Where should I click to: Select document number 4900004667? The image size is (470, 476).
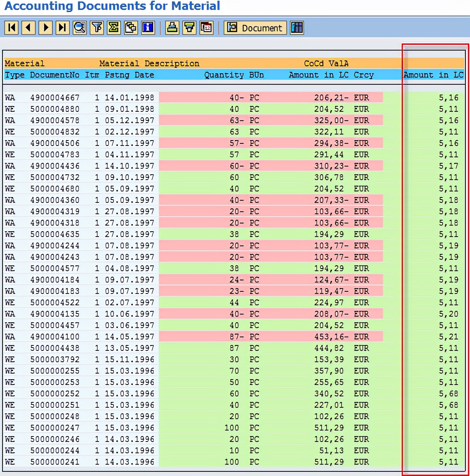55,97
